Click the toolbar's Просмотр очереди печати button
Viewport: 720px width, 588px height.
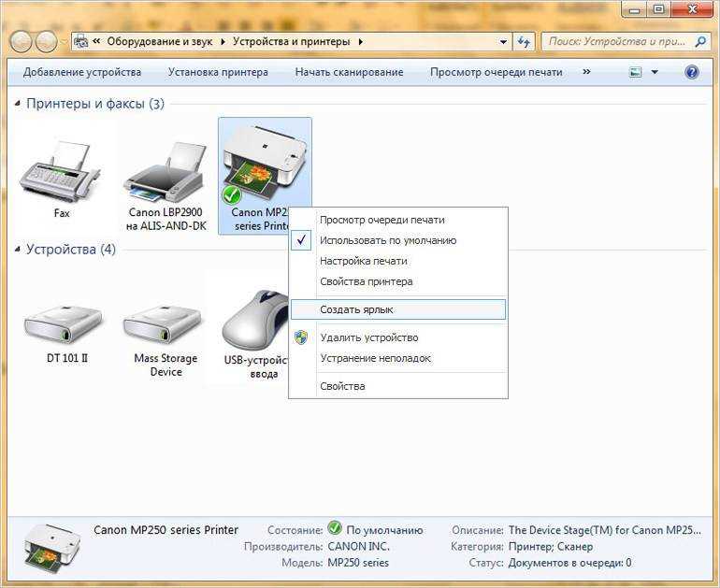click(496, 72)
